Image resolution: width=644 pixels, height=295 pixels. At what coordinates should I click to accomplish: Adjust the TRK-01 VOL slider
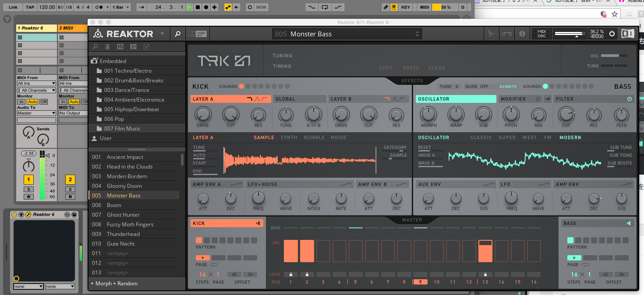[614, 56]
